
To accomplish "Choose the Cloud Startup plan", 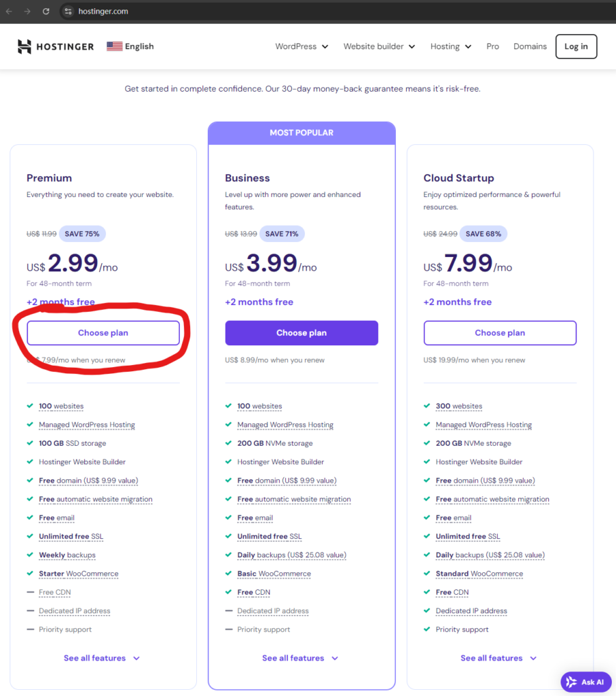I will (x=500, y=333).
